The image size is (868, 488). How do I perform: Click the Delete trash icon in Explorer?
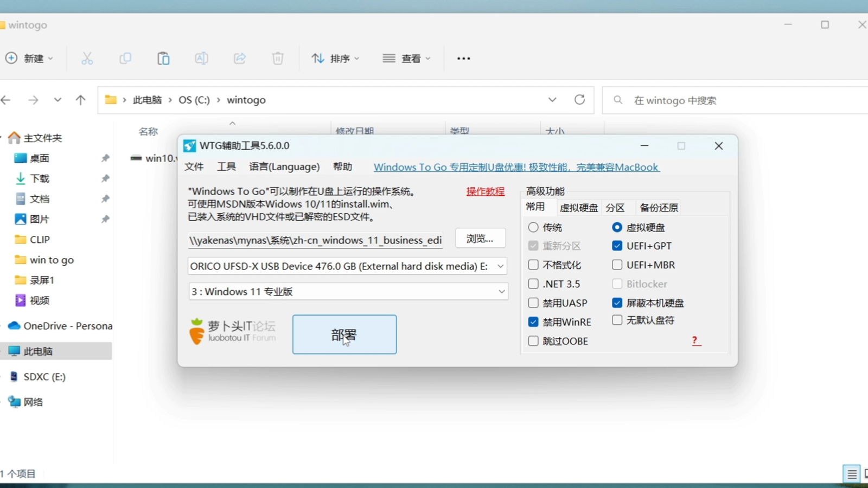(278, 59)
